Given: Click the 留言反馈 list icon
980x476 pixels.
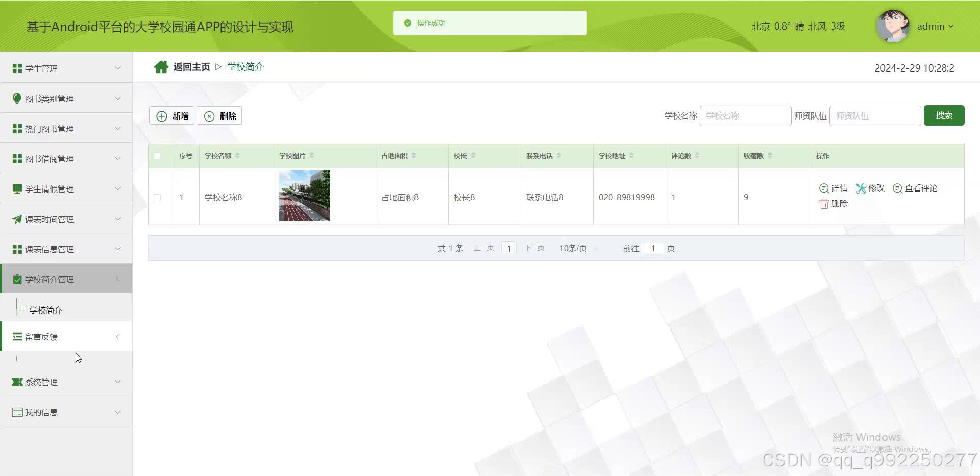Looking at the screenshot, I should 17,337.
